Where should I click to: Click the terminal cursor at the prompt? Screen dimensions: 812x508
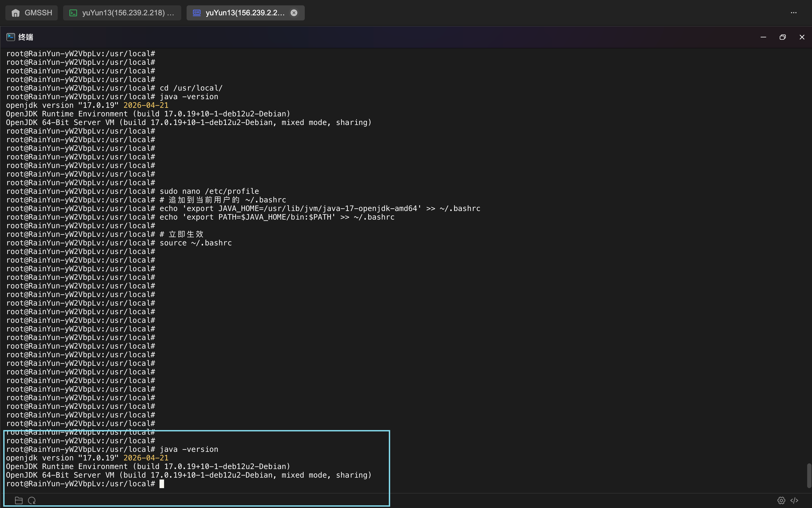coord(162,484)
